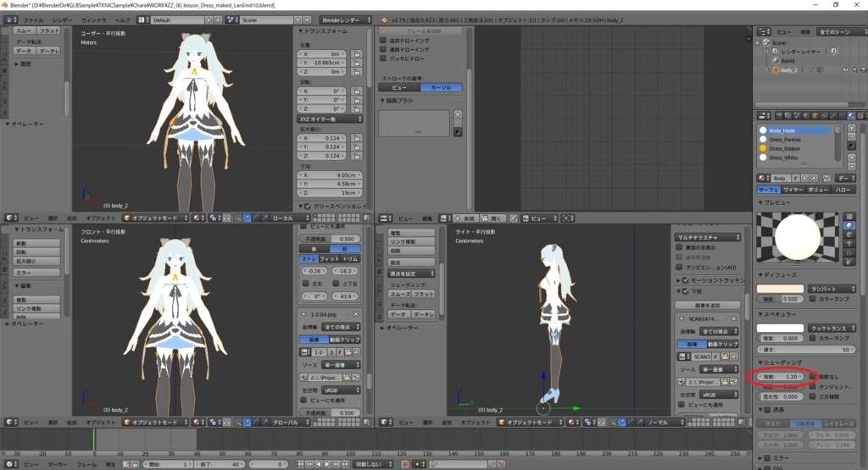Select カーソル stroke placement button
Image resolution: width=868 pixels, height=470 pixels.
441,87
